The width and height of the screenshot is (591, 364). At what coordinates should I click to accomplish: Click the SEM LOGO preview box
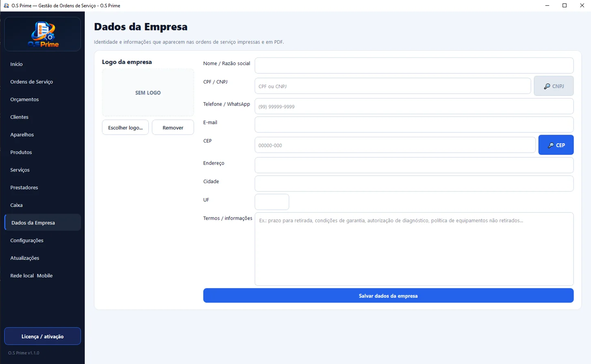click(148, 93)
